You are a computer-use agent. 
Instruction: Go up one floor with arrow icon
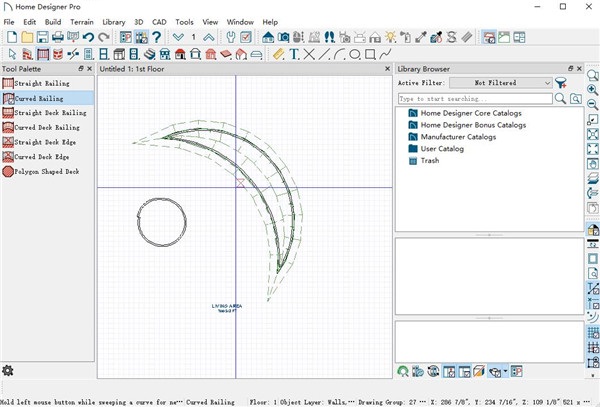coord(208,37)
